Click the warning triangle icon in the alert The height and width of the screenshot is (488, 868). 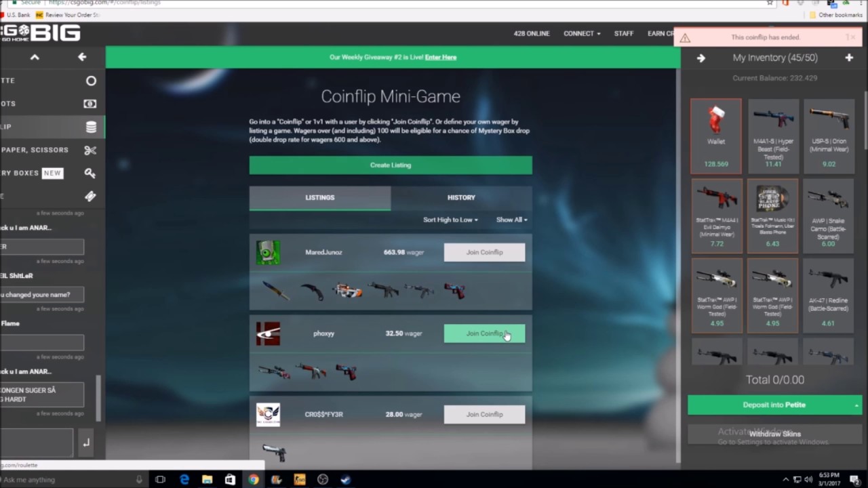coord(685,38)
